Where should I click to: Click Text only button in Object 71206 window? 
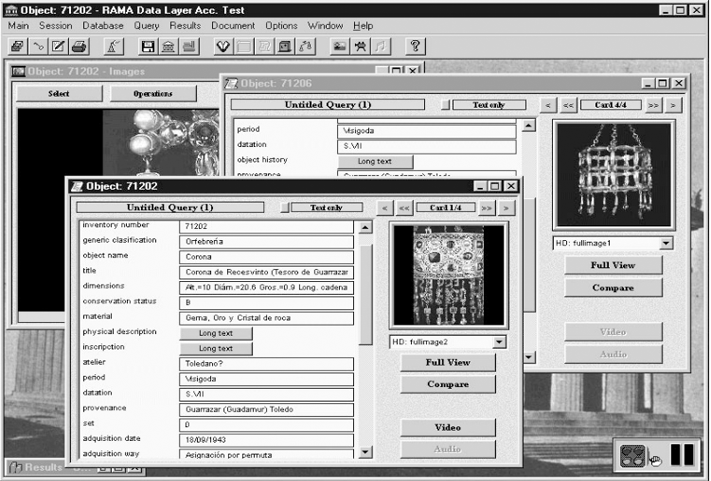pos(489,105)
